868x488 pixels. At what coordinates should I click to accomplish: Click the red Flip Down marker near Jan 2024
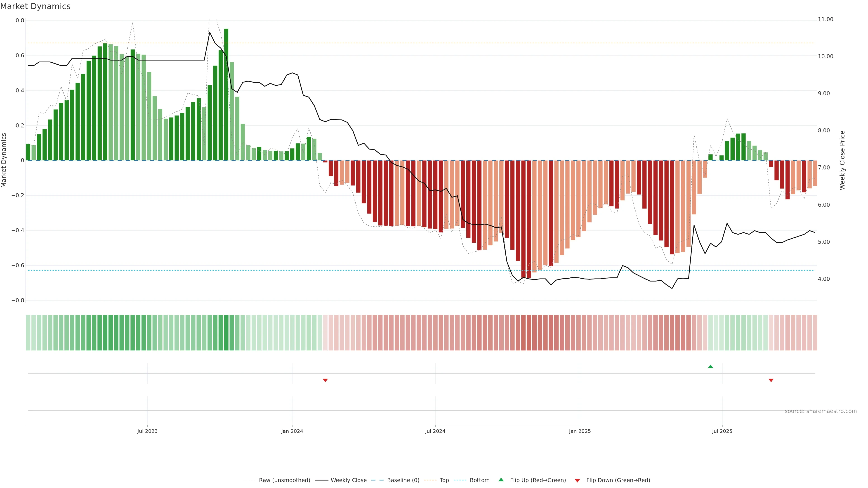[325, 380]
